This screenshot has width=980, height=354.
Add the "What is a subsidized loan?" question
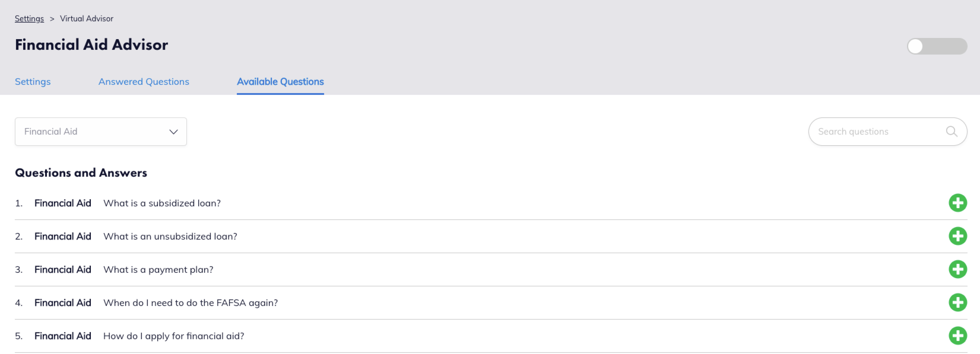(957, 203)
